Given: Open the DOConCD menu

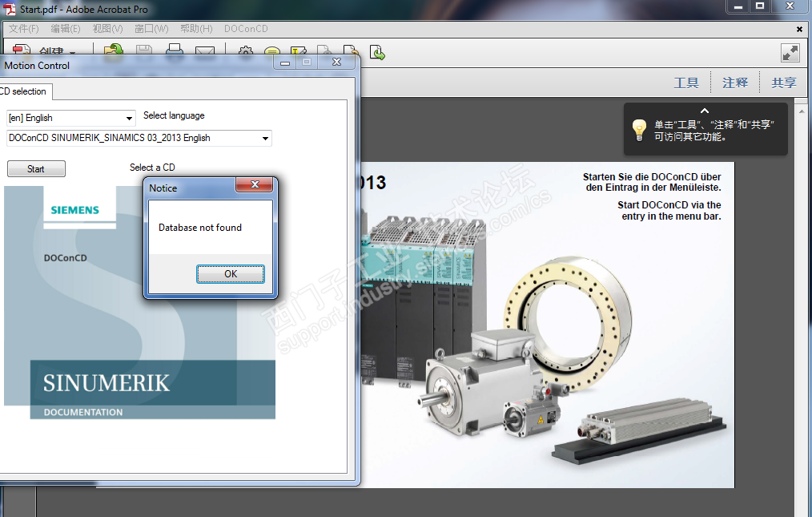Looking at the screenshot, I should [x=246, y=29].
